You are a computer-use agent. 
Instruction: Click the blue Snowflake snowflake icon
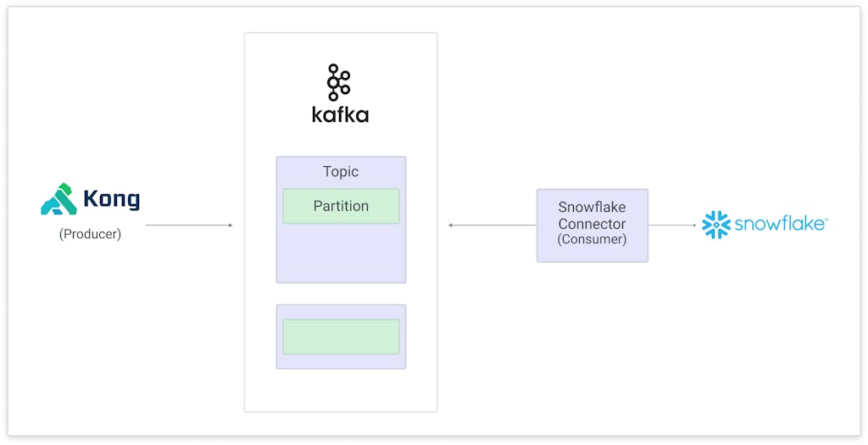click(x=716, y=225)
